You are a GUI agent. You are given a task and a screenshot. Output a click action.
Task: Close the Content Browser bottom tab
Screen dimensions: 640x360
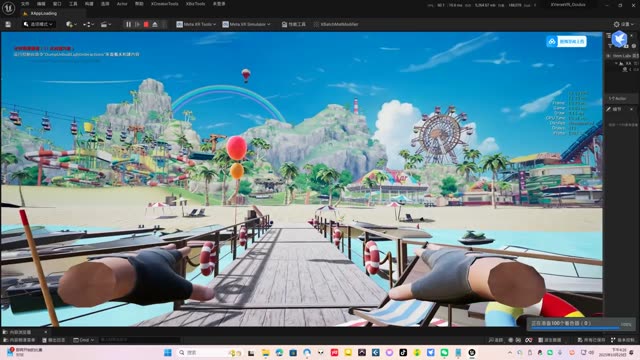45,332
